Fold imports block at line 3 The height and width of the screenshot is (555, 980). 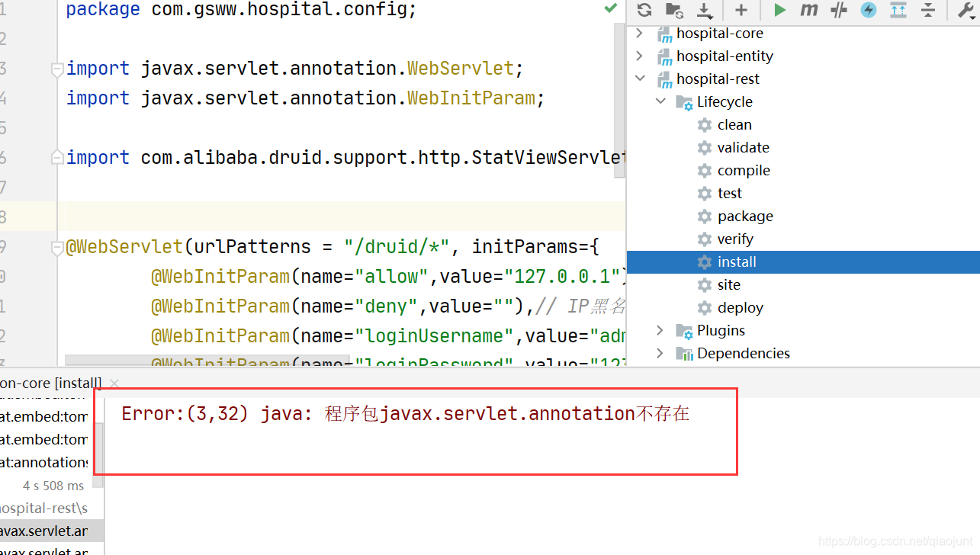(x=56, y=69)
